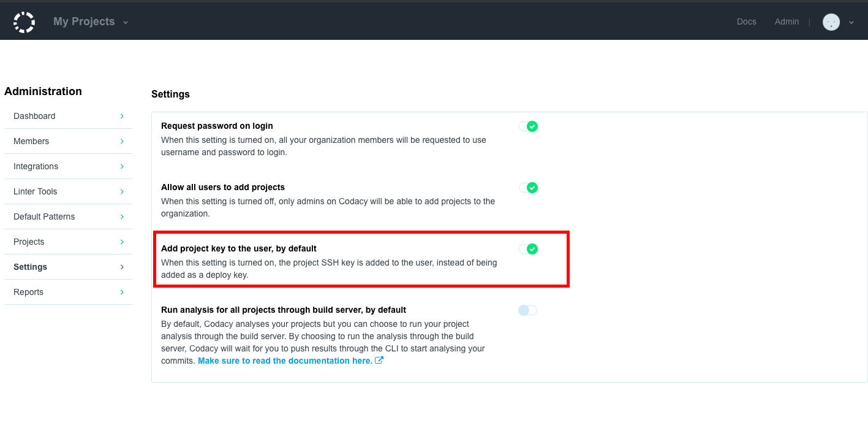
Task: Click the user avatar icon
Action: click(831, 22)
